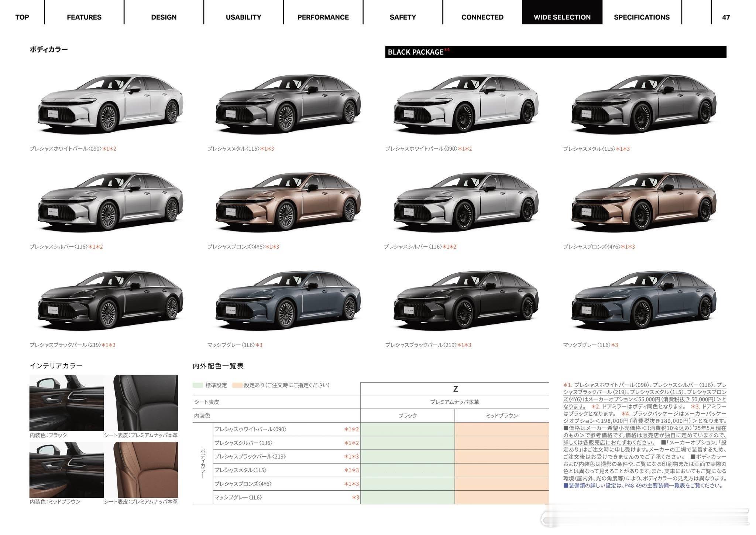
Task: Click mid-brown nappa leather seat photo
Action: [146, 470]
